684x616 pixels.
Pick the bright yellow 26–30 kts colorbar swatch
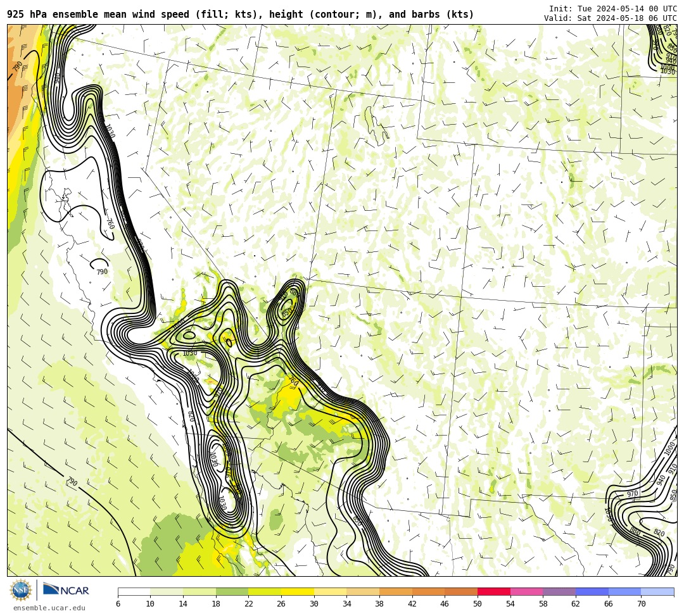point(298,591)
